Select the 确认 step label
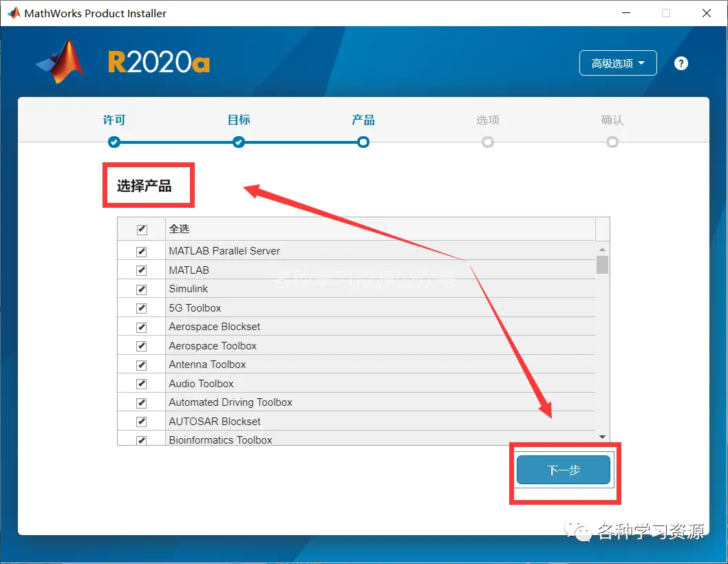Image resolution: width=728 pixels, height=564 pixels. [x=612, y=120]
